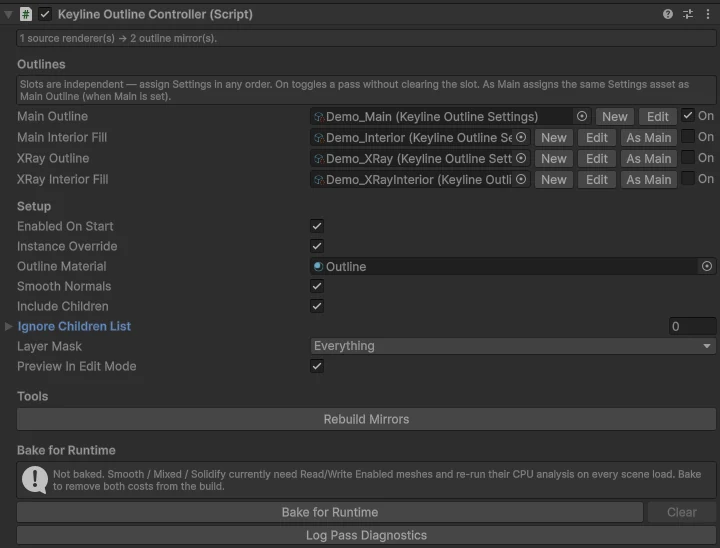
Task: Open object picker for Outline Material
Action: pyautogui.click(x=707, y=266)
